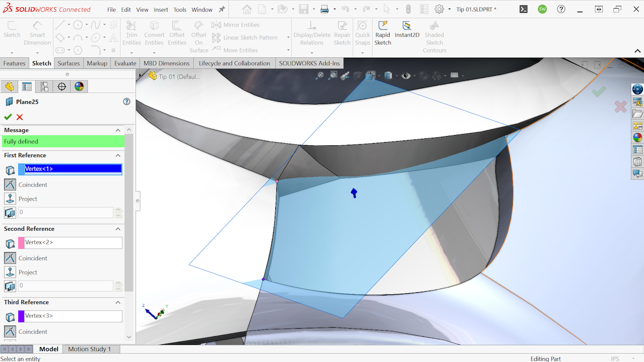This screenshot has height=362, width=644.
Task: Select the Trim Entities tool
Action: click(131, 31)
